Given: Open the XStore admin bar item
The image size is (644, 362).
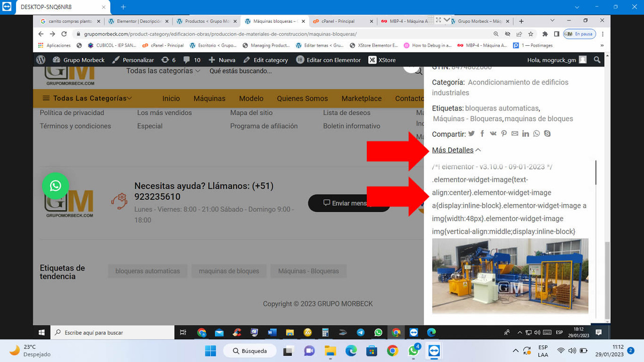Looking at the screenshot, I should click(x=382, y=60).
